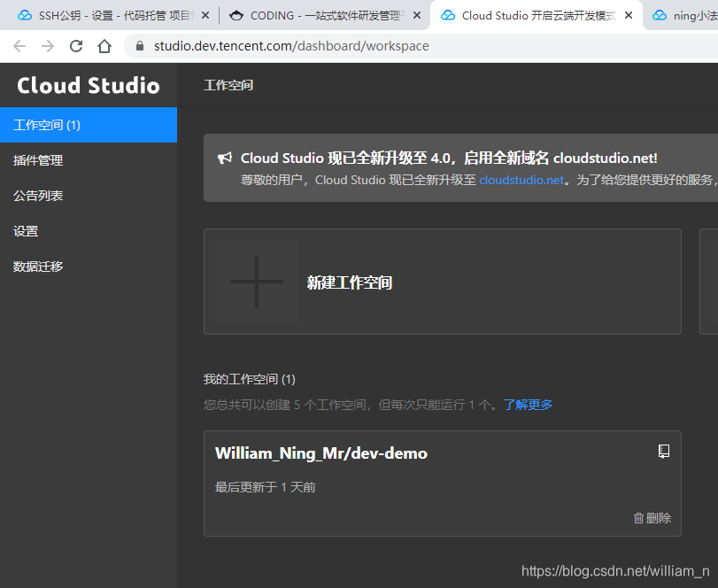The width and height of the screenshot is (718, 588).
Task: Click the ning小法 tab cloud favicon
Action: click(x=659, y=16)
